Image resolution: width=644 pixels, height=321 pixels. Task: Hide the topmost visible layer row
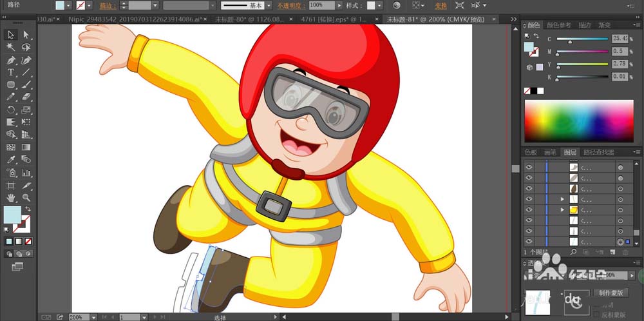[x=529, y=168]
